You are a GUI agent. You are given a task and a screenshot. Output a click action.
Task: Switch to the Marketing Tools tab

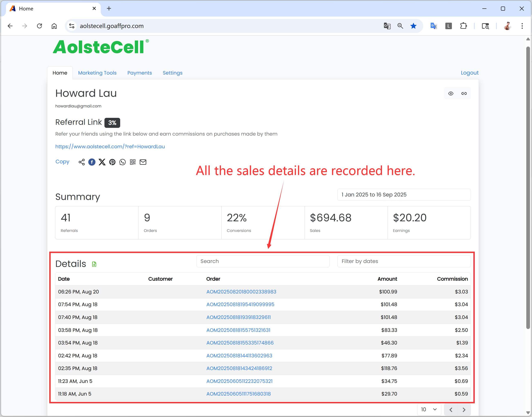tap(97, 73)
